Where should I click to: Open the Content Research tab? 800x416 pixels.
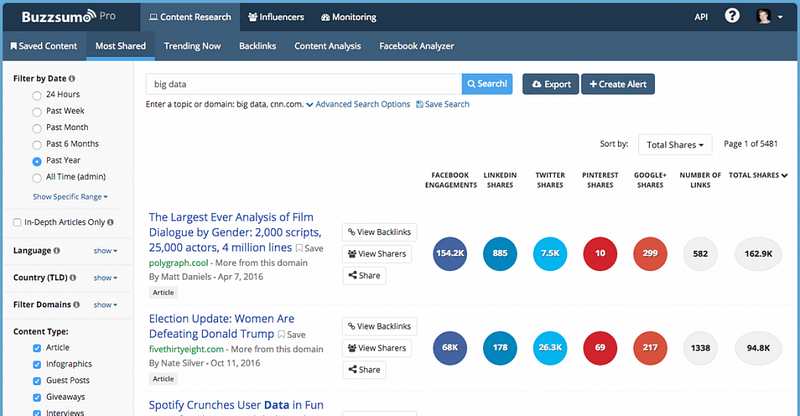pos(190,17)
